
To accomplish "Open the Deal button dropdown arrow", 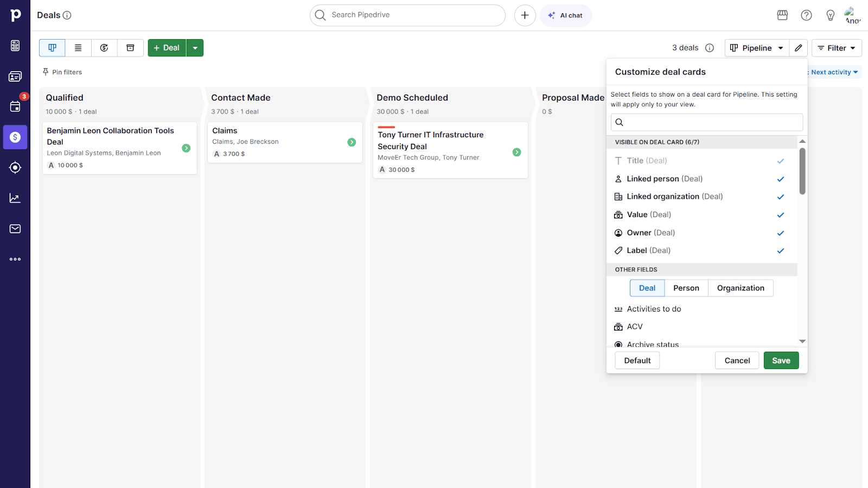I will (195, 48).
